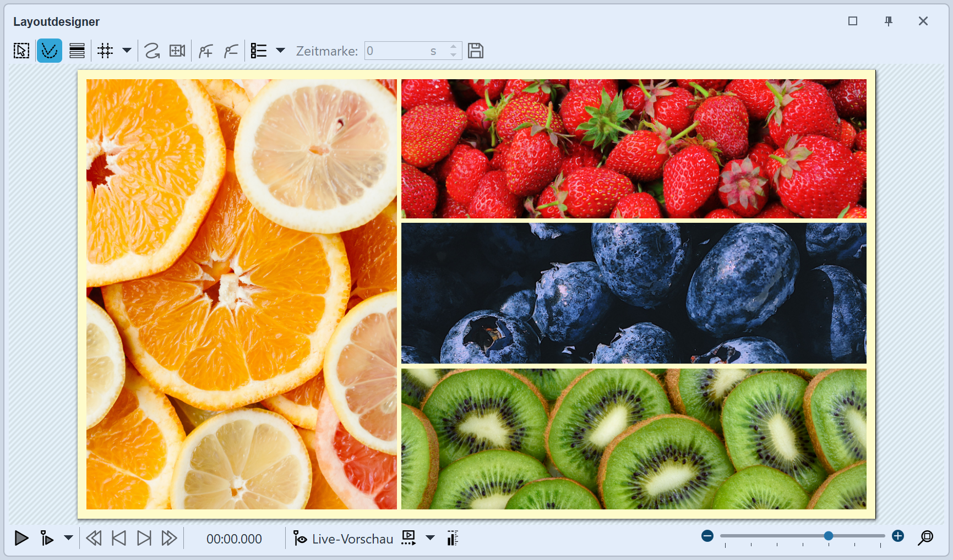Click the camera pan frame icon
The height and width of the screenshot is (560, 953).
(x=177, y=51)
